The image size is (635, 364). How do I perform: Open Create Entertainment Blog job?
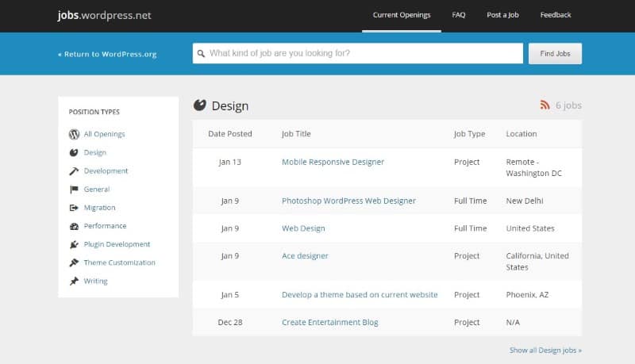(x=330, y=322)
